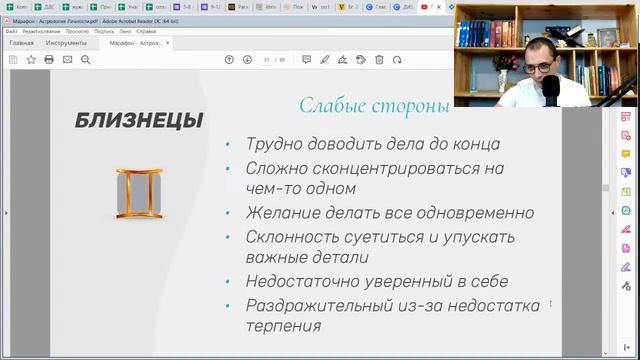Close the YouTube browser tab
This screenshot has width=640, height=360.
439,7
